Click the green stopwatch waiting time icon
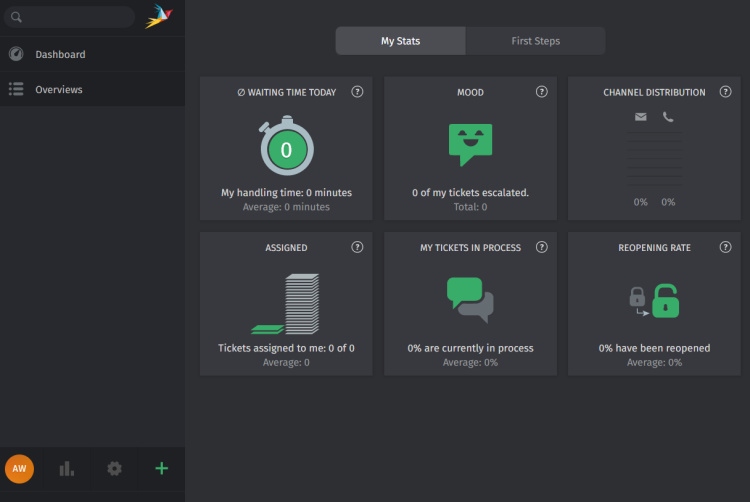 coord(287,148)
